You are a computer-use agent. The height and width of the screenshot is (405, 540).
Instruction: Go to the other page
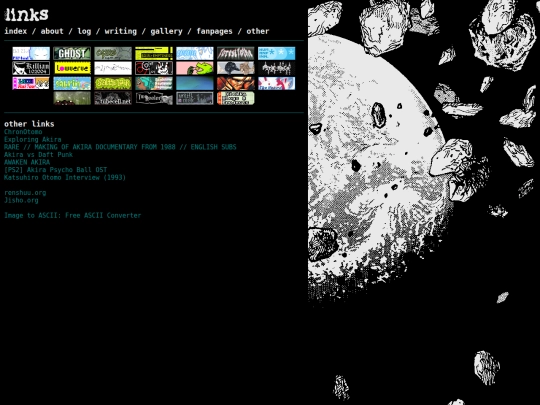(258, 31)
